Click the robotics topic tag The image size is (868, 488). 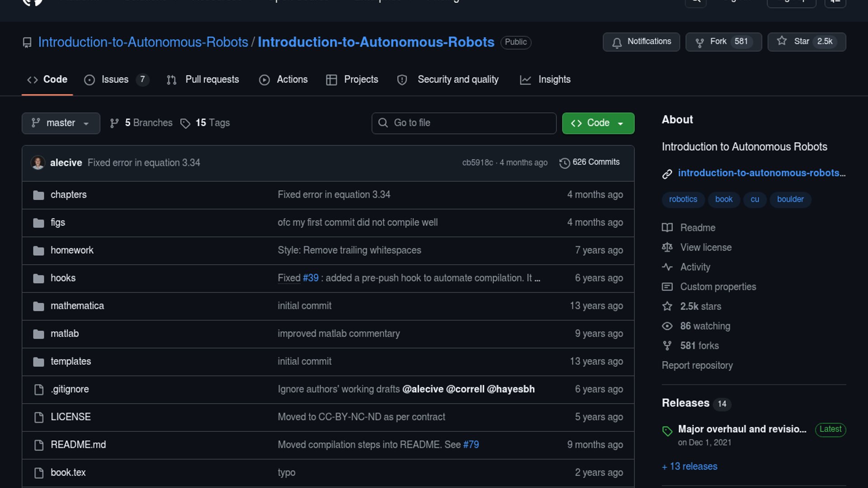pos(683,199)
